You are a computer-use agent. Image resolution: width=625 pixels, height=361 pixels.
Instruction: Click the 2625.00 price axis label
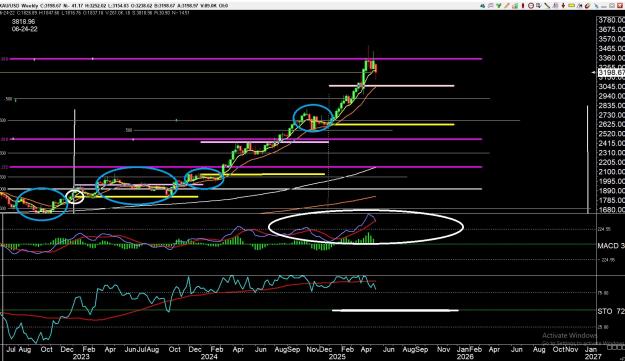611,124
